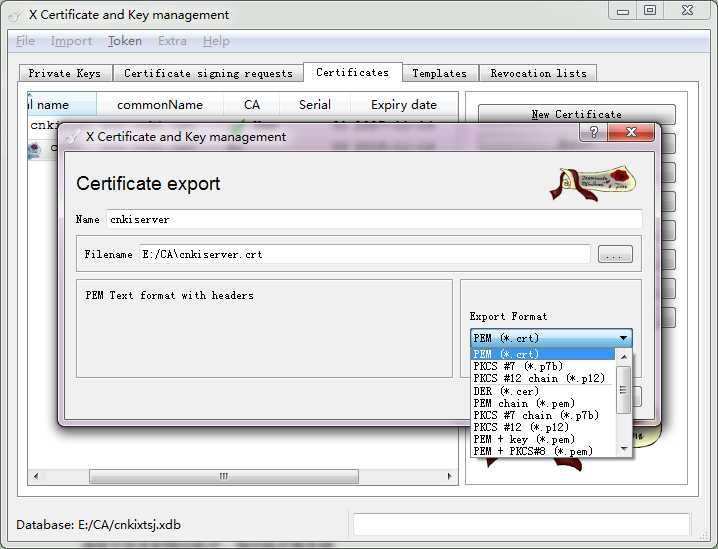Viewport: 718px width, 549px height.
Task: Choose PKCS #7 (*.p7b) export format
Action: 543,366
